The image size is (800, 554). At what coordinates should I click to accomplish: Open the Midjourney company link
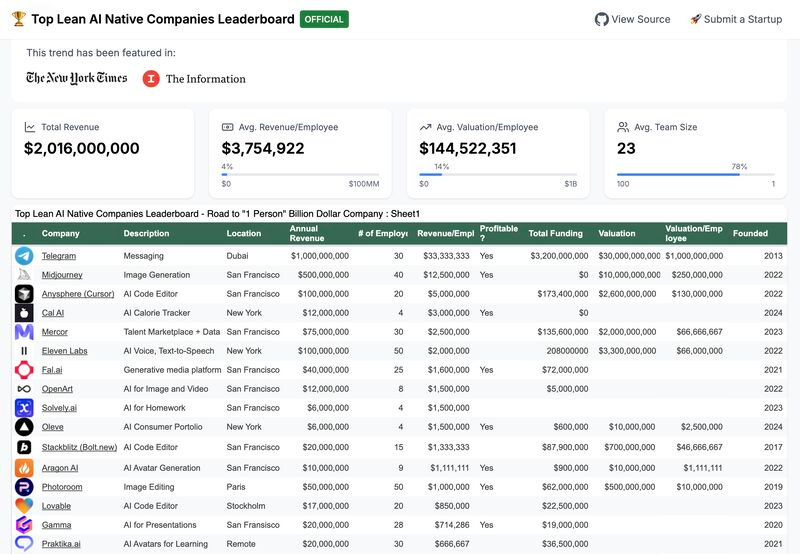62,275
